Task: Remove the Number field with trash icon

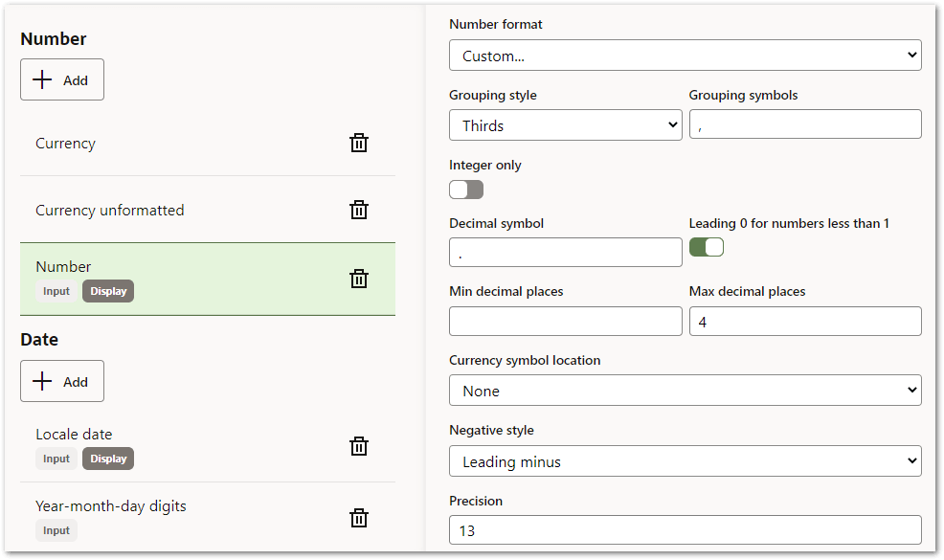Action: pyautogui.click(x=359, y=278)
